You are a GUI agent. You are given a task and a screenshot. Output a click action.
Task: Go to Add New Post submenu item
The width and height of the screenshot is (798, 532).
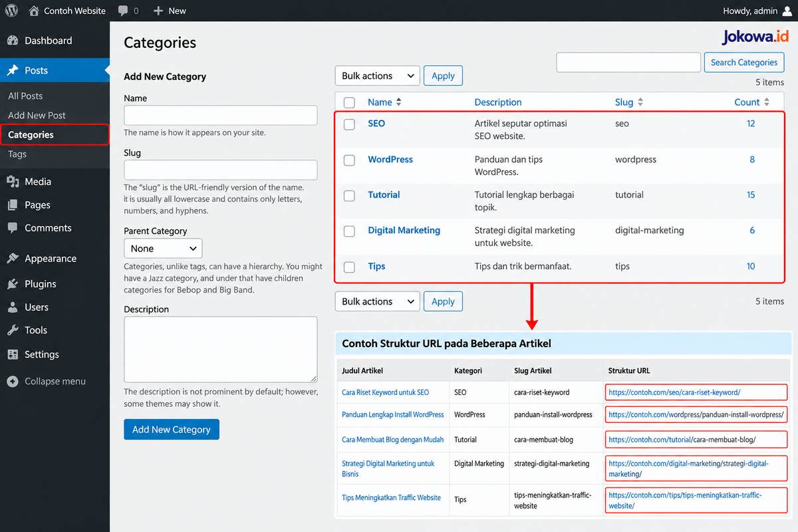click(x=37, y=115)
